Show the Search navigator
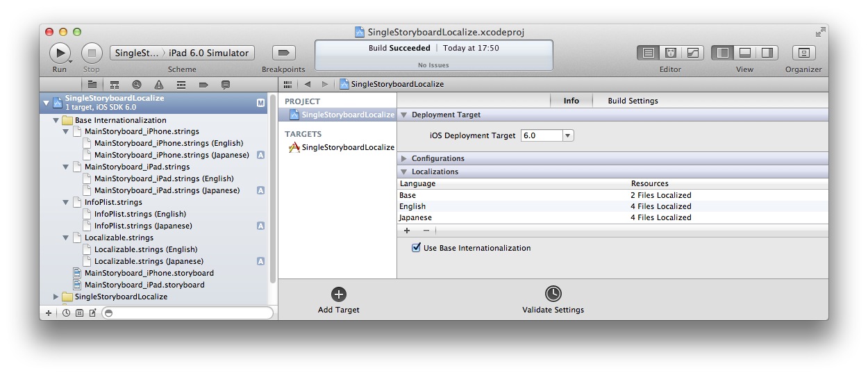 (137, 85)
